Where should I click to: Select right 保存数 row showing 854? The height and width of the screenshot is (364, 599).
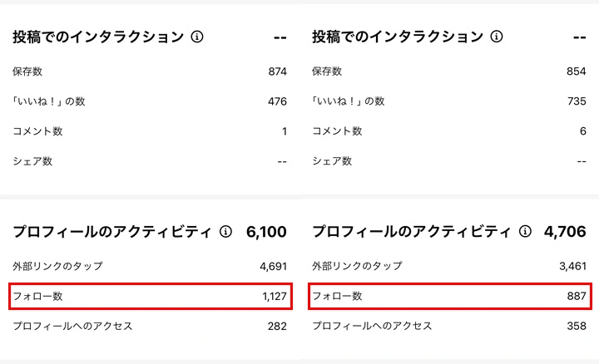pos(449,71)
